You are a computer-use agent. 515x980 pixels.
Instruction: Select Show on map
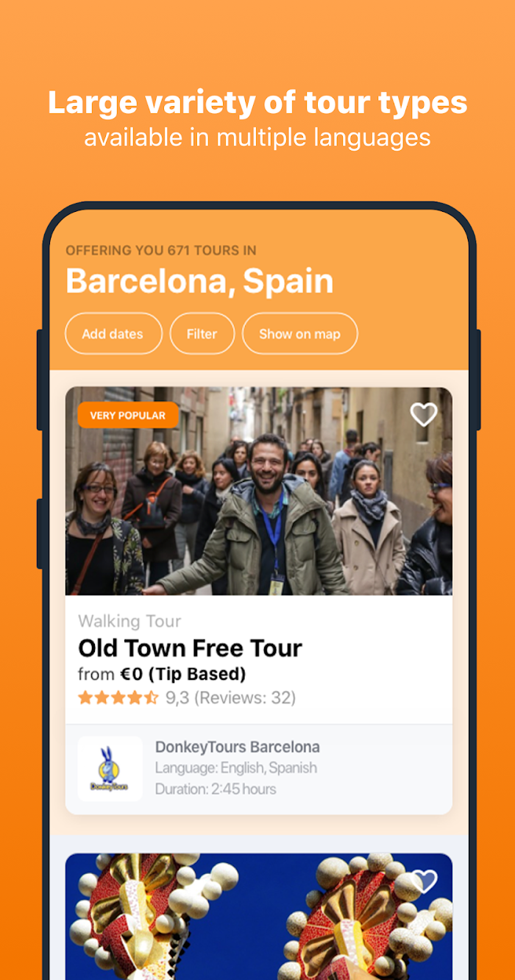300,334
